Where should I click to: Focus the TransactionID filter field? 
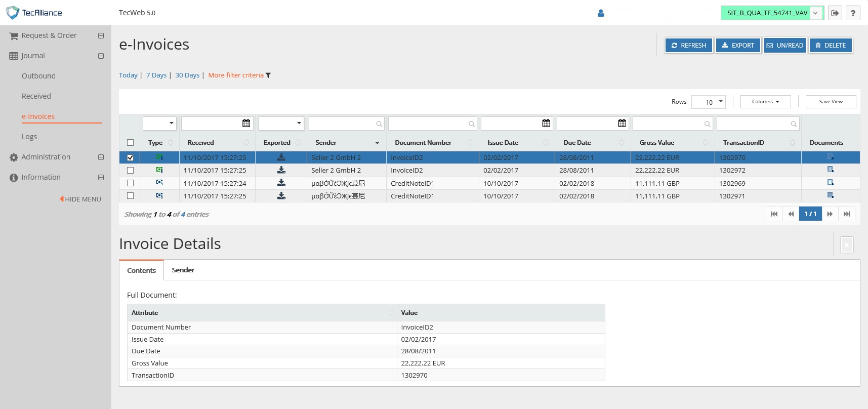[758, 124]
